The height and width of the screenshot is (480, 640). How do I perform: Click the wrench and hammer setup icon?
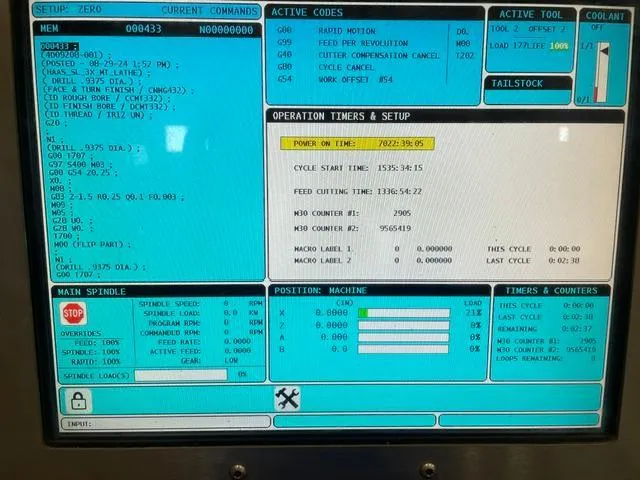(x=287, y=398)
